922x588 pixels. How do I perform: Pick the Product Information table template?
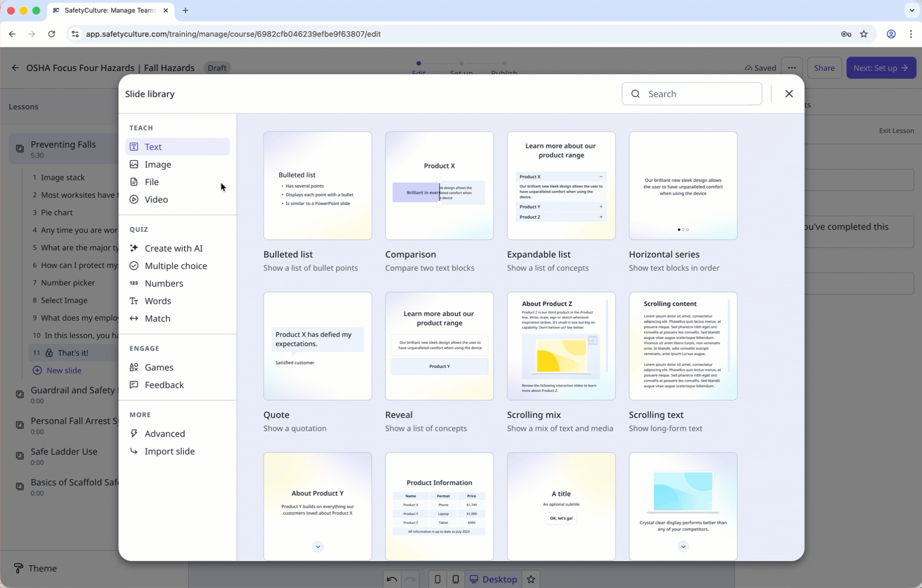[x=439, y=506]
